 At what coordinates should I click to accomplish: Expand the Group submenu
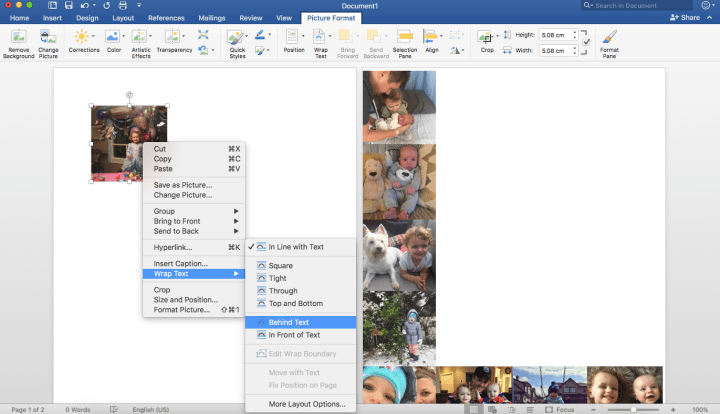tap(194, 211)
